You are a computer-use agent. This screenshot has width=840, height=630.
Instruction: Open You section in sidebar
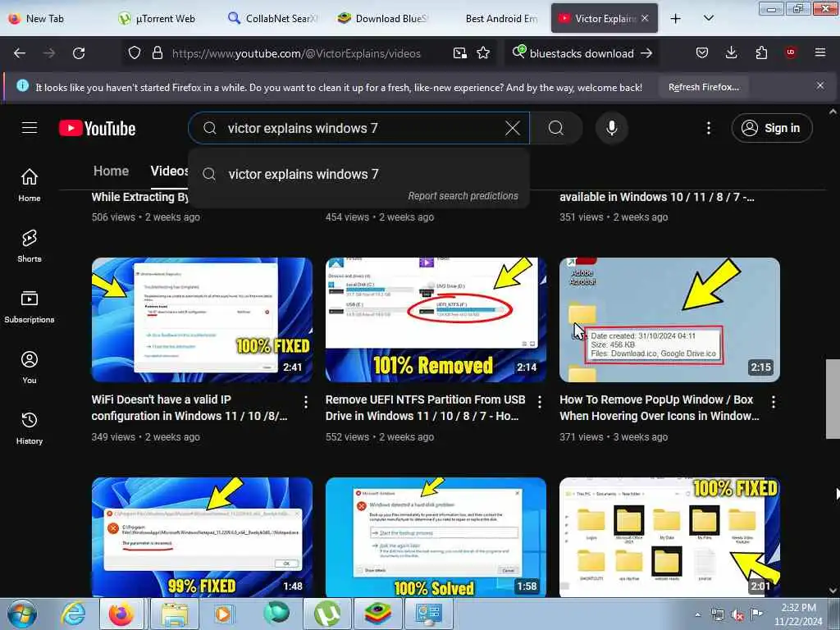[30, 367]
